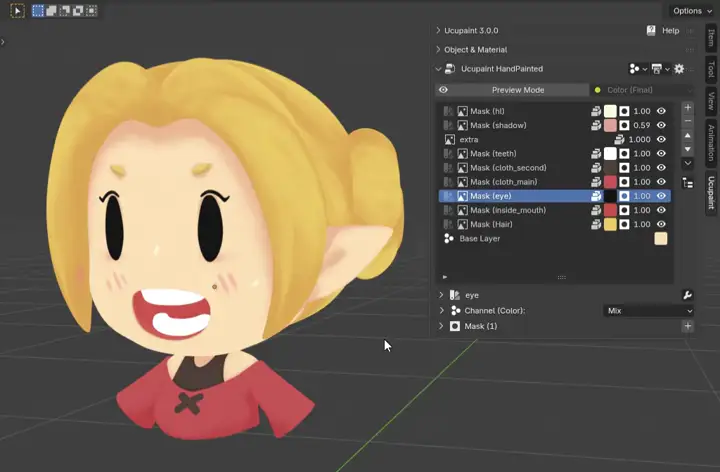Screen dimensions: 720x472
Task: Open the Mask (Hair) yellow color swatch
Action: click(610, 225)
